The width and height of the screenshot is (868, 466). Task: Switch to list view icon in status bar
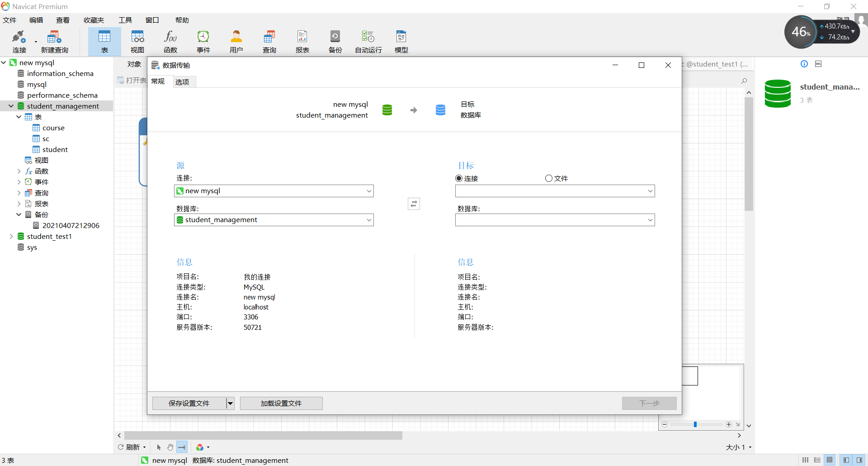(x=817, y=460)
